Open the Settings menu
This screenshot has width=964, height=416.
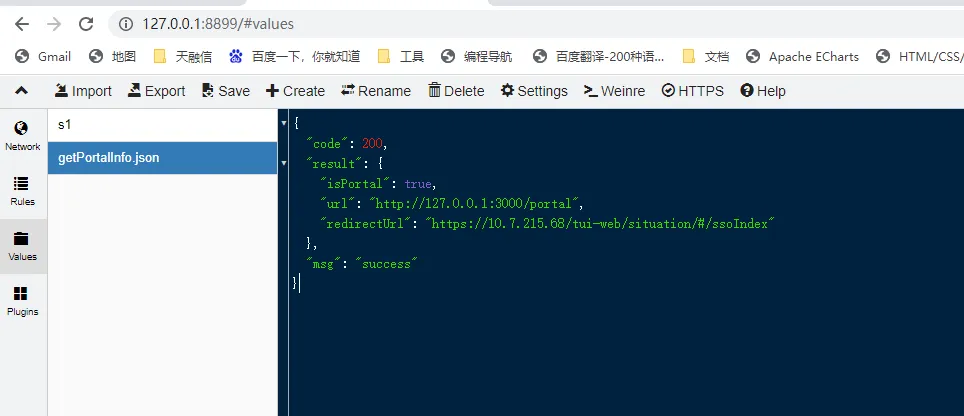coord(534,91)
